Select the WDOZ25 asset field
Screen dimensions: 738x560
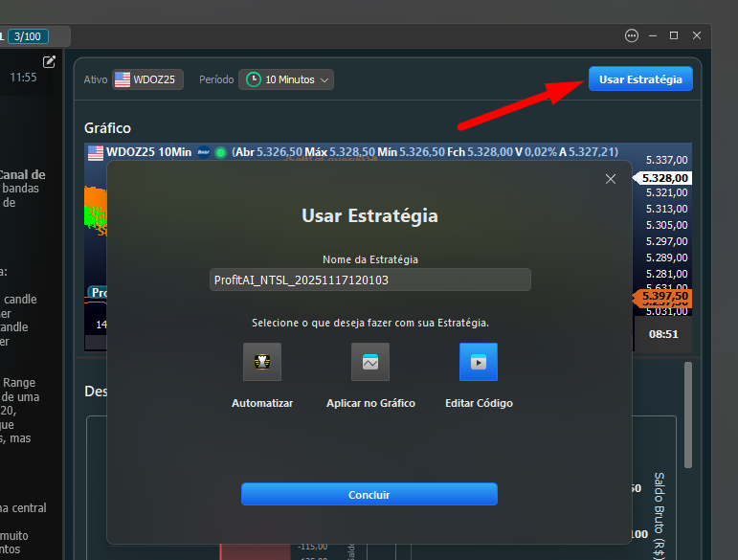point(147,79)
